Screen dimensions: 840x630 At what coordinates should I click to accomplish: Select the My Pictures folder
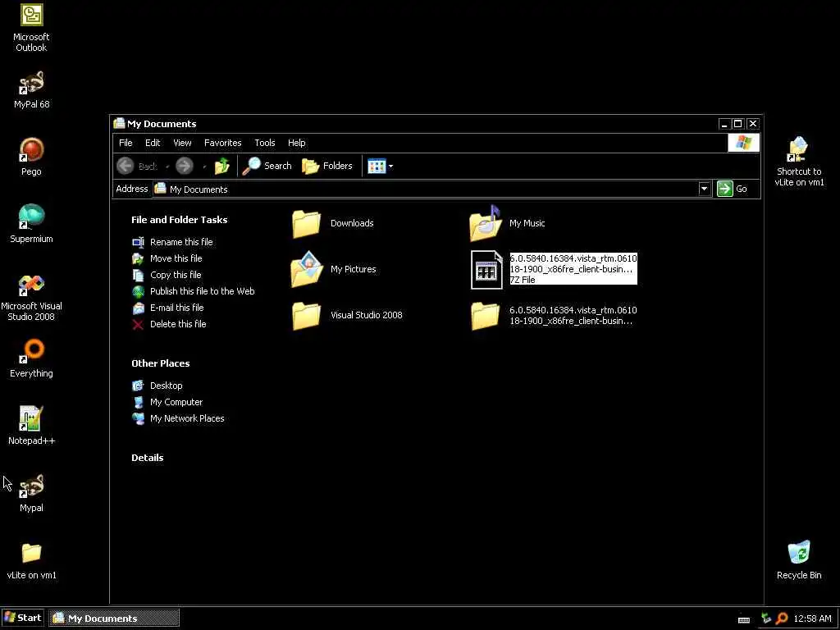[333, 269]
